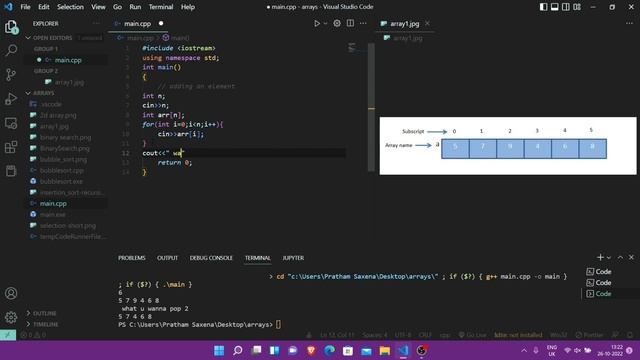Open more actions for array1.jpg editor group
The height and width of the screenshot is (360, 640).
(629, 24)
